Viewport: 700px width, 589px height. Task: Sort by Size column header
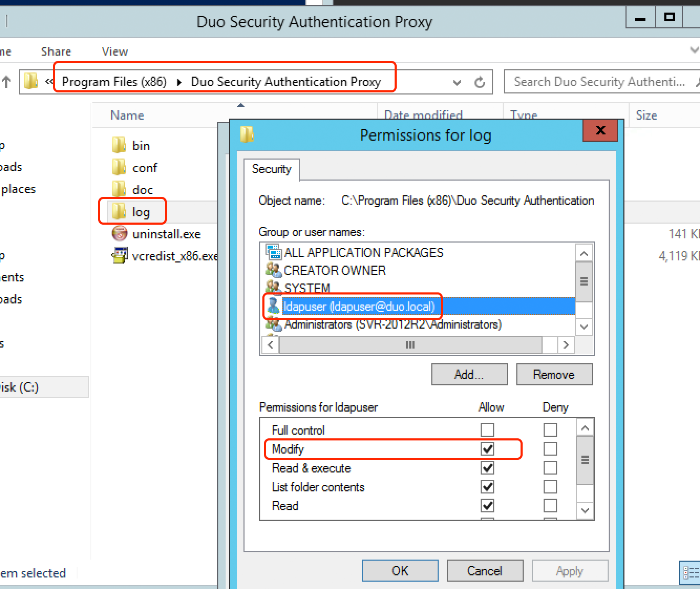[646, 115]
